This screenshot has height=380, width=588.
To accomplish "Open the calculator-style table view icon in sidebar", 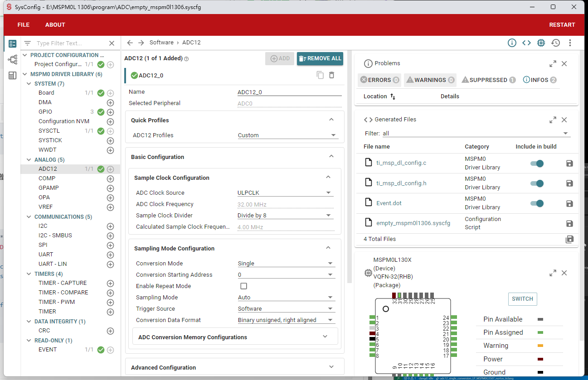I will pos(13,75).
